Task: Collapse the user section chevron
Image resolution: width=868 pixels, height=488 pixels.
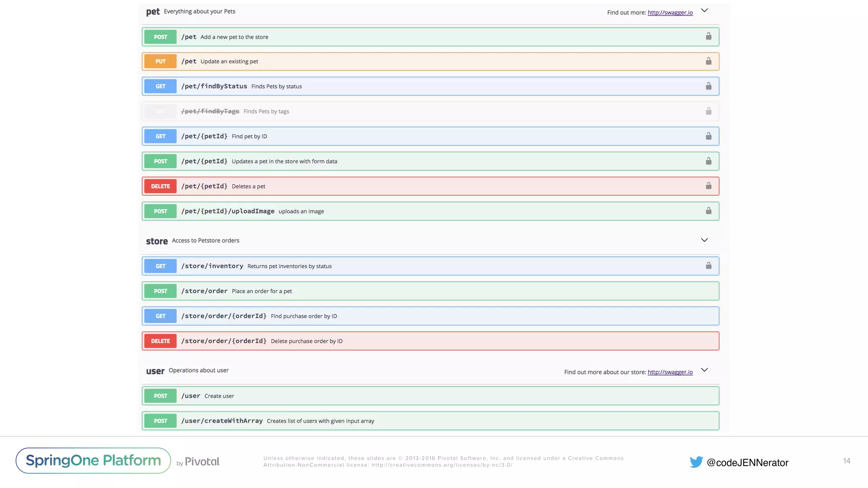Action: (x=704, y=370)
